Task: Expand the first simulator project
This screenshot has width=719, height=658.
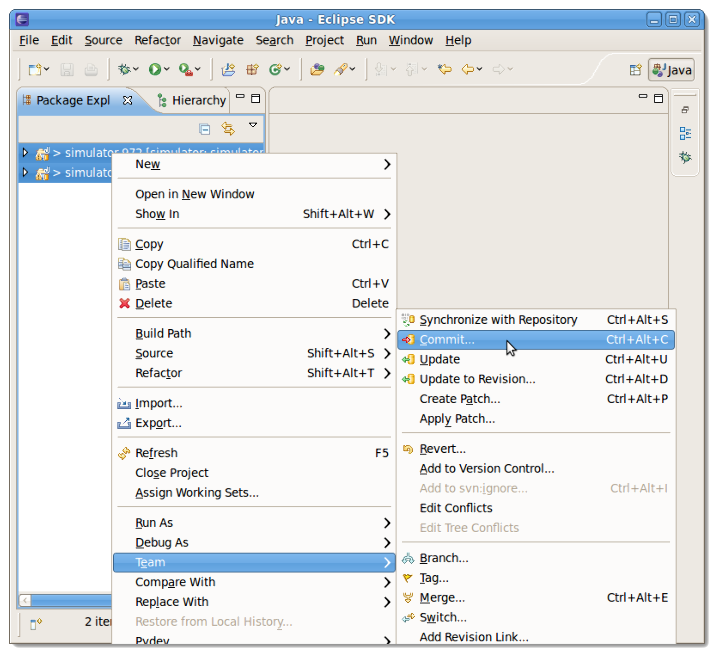Action: pos(25,153)
